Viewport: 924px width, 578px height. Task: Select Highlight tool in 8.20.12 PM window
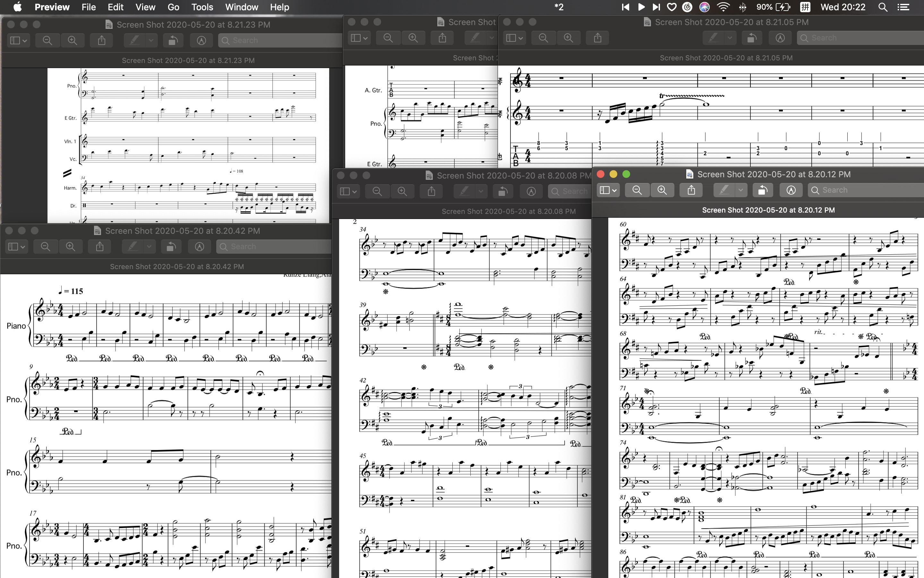[724, 190]
